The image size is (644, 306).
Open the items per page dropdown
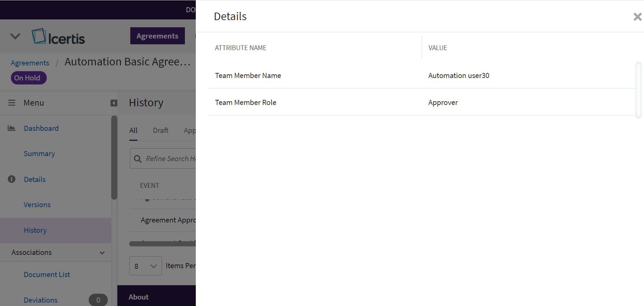146,266
